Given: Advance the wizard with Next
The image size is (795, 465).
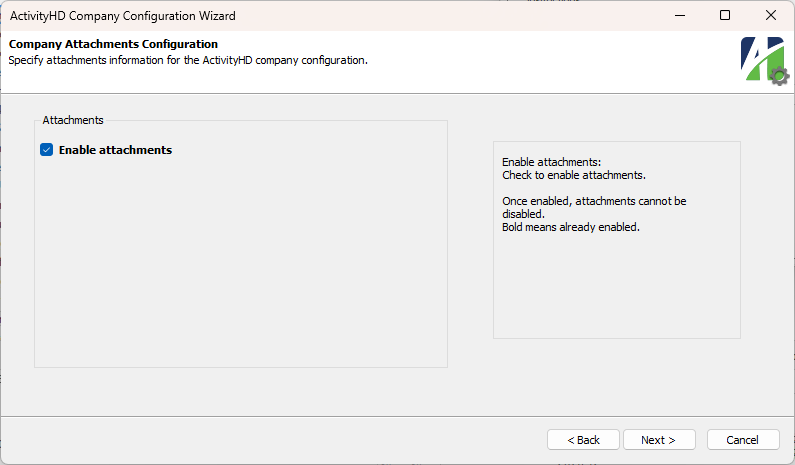Looking at the screenshot, I should tap(659, 440).
